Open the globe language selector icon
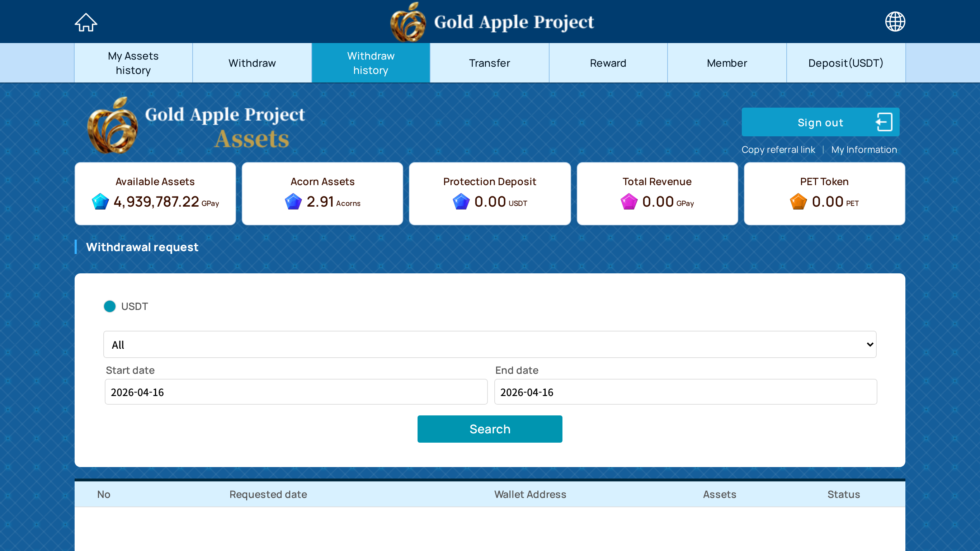Screen dimensions: 980x551 [x=895, y=22]
